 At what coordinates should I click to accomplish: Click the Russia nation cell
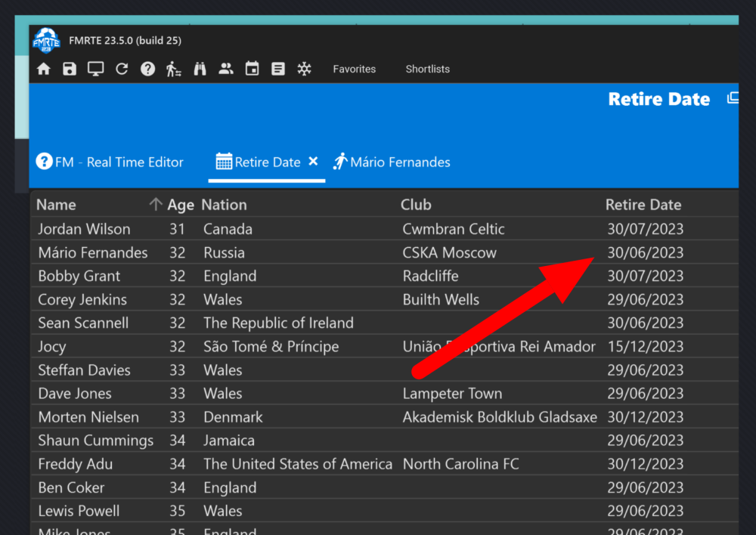(224, 252)
